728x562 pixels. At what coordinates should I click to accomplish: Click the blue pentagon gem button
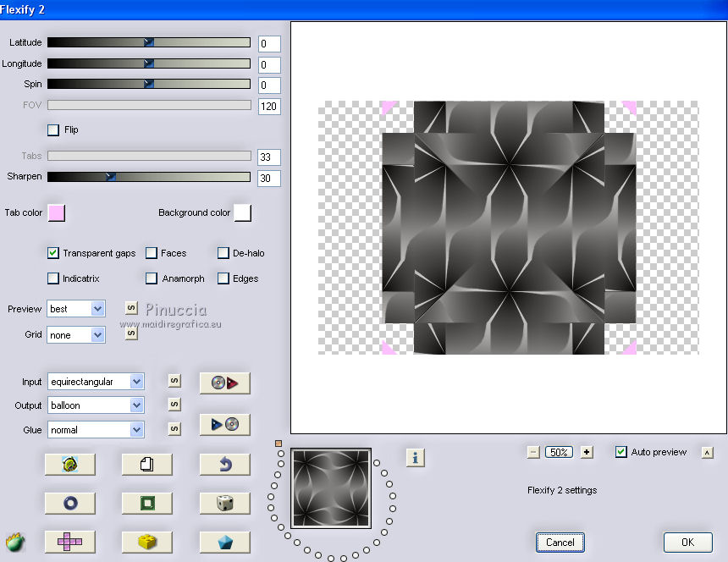point(224,542)
